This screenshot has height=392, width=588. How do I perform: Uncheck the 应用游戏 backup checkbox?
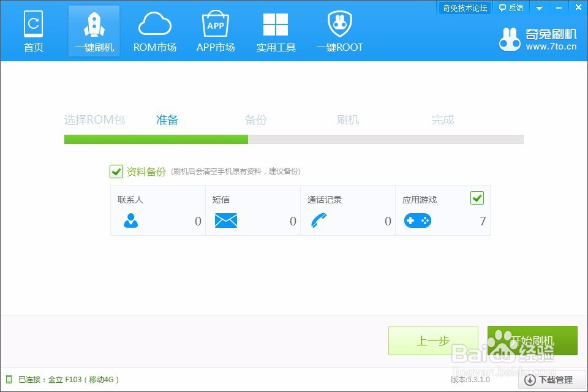477,198
